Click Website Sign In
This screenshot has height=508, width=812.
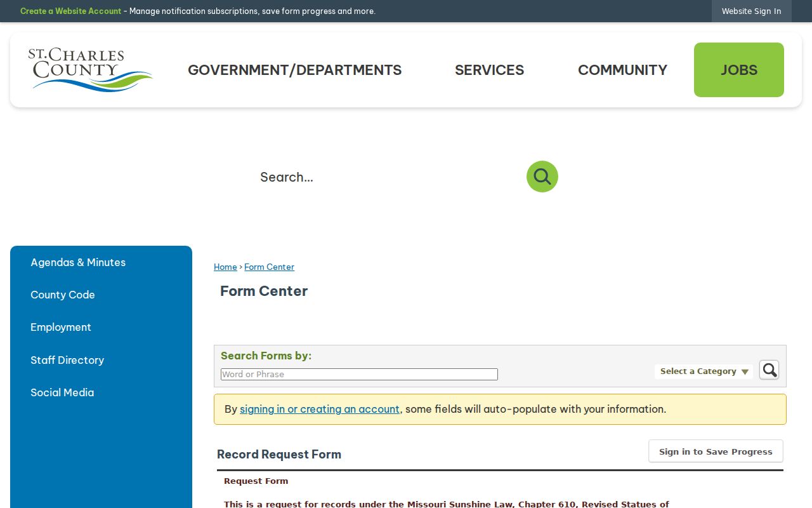752,11
